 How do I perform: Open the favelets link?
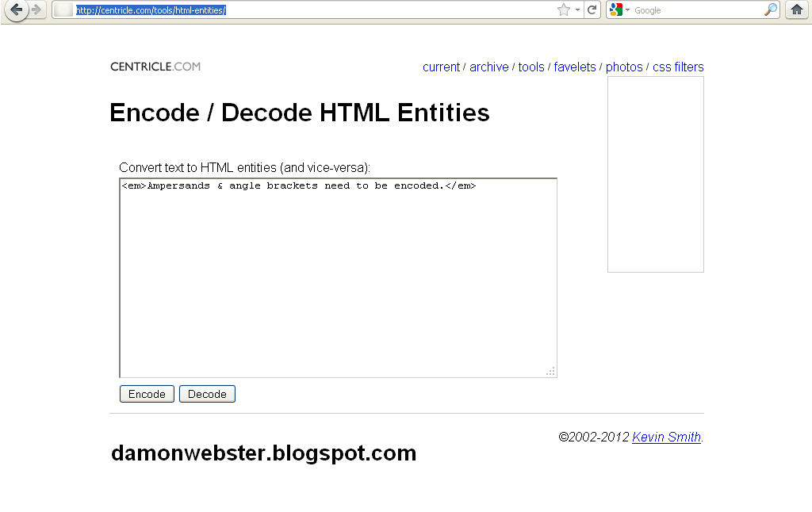[574, 67]
